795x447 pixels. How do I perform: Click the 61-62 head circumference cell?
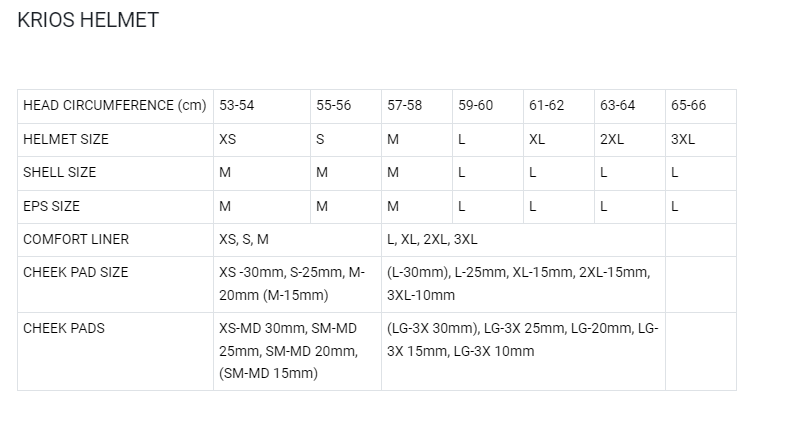tap(547, 106)
